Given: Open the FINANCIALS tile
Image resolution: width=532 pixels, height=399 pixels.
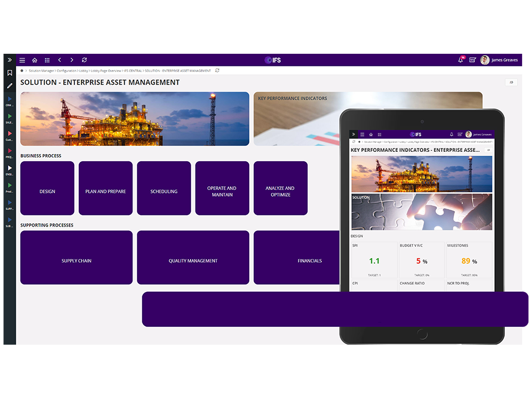Looking at the screenshot, I should [297, 258].
